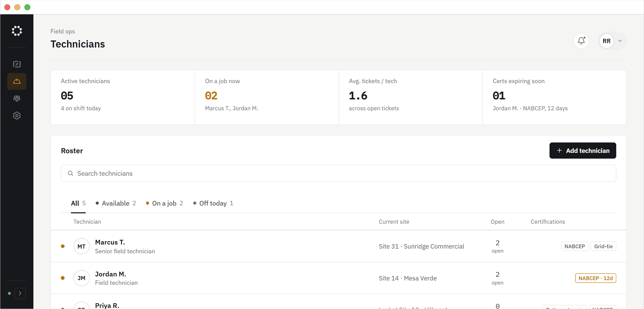Open the Marcus T. roster row

pyautogui.click(x=338, y=246)
